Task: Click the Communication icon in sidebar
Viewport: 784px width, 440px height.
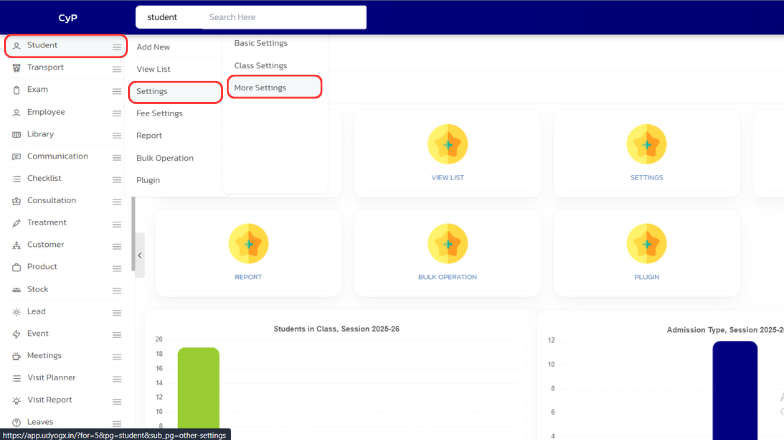Action: (x=16, y=156)
